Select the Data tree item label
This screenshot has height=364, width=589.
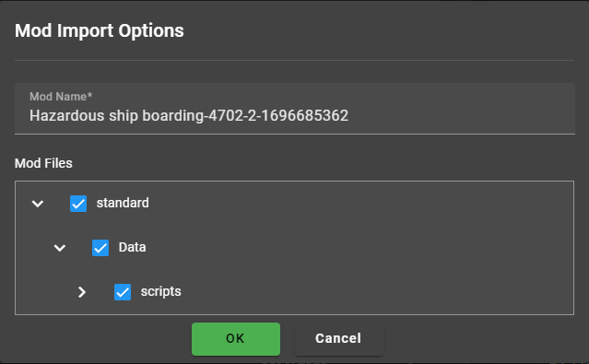[x=132, y=247]
